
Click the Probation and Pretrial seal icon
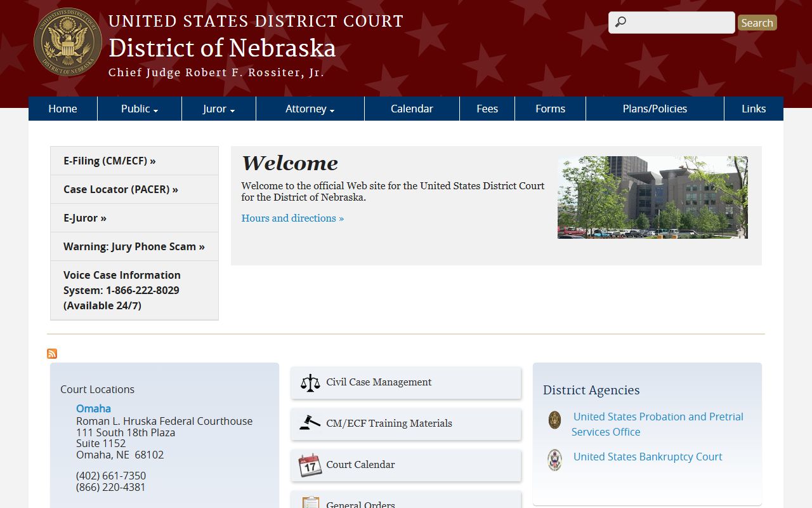coord(554,420)
